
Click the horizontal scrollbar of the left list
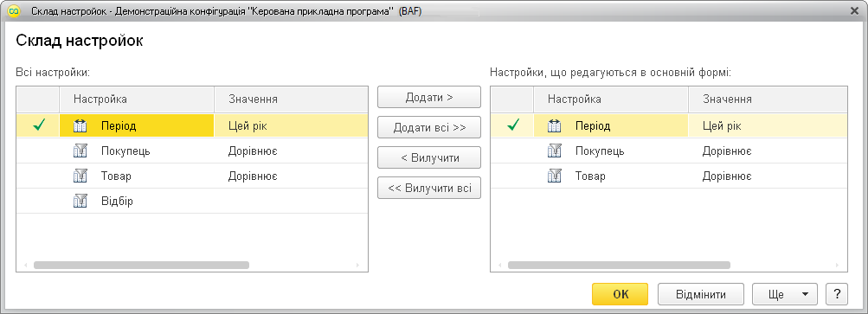[141, 266]
